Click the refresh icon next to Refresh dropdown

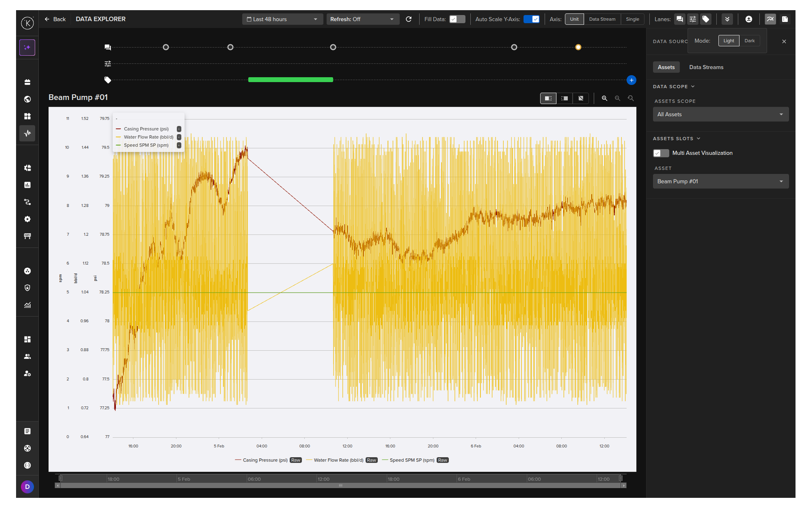click(x=409, y=19)
